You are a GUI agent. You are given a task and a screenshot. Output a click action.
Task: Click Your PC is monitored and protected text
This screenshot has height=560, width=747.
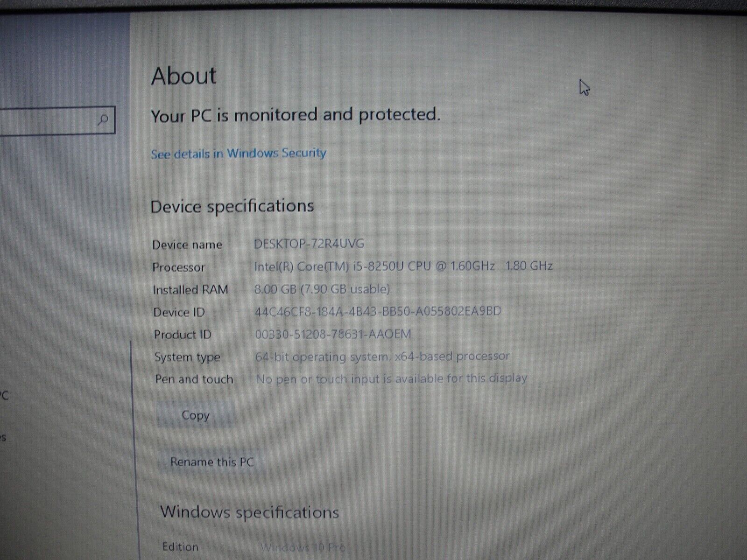(x=296, y=115)
